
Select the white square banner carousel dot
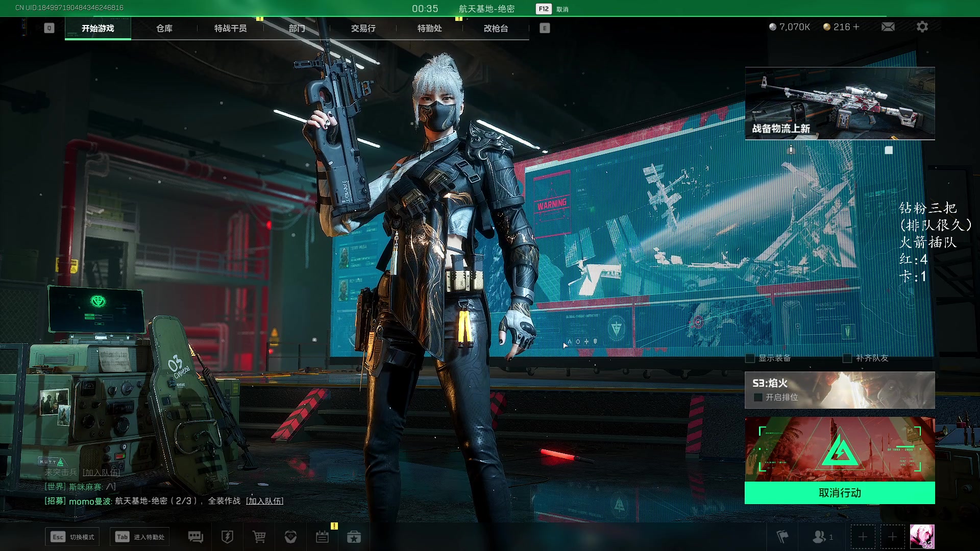coord(889,150)
